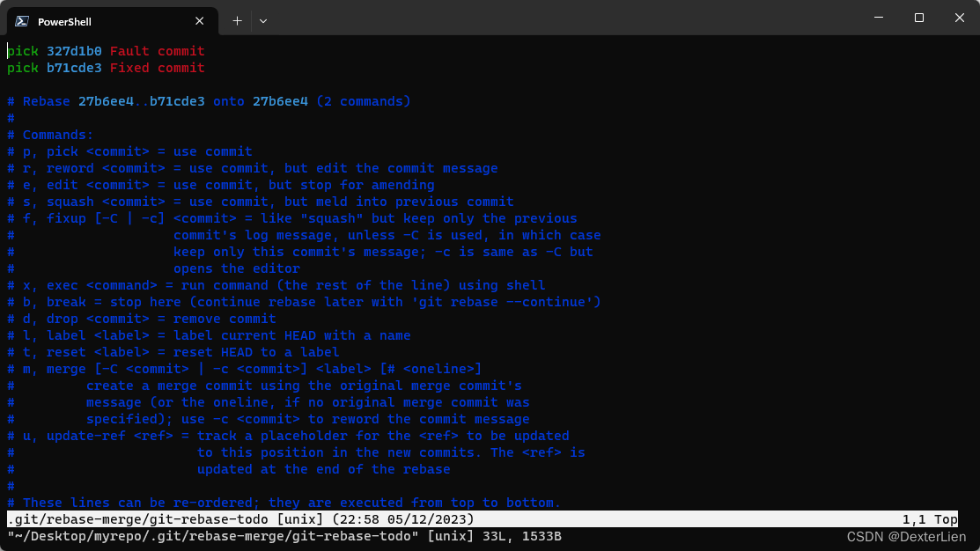Click status bar file name git-rebase-todo [unix]

pyautogui.click(x=166, y=519)
